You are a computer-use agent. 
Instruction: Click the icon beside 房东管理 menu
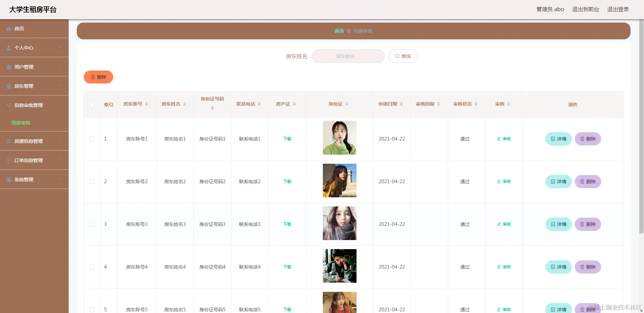[x=9, y=86]
